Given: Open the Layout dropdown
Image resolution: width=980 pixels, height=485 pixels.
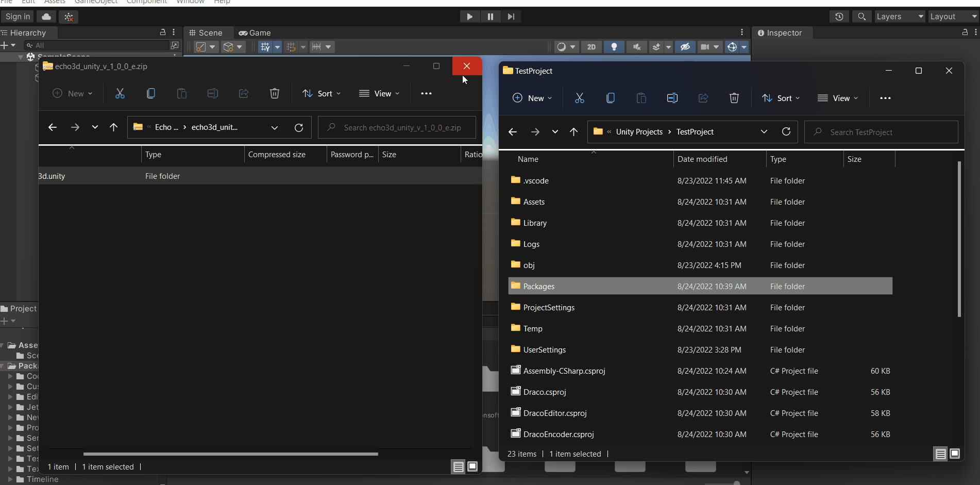Looking at the screenshot, I should (951, 16).
